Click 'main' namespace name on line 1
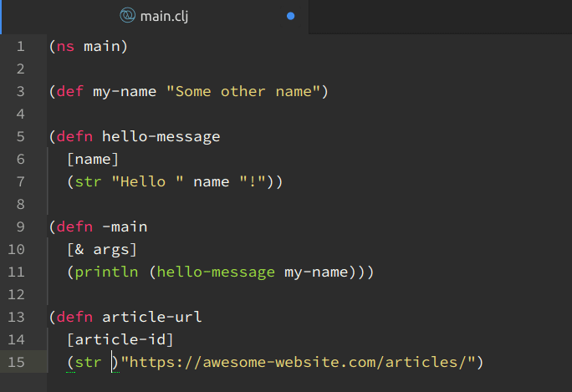The height and width of the screenshot is (392, 572). [x=102, y=47]
